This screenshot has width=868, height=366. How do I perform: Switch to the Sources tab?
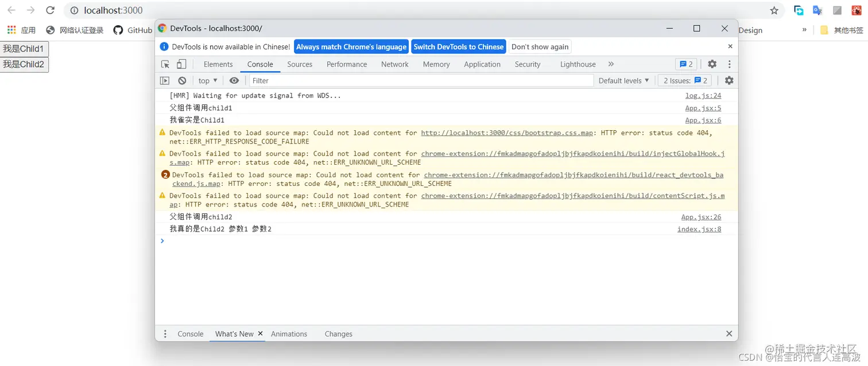(300, 64)
